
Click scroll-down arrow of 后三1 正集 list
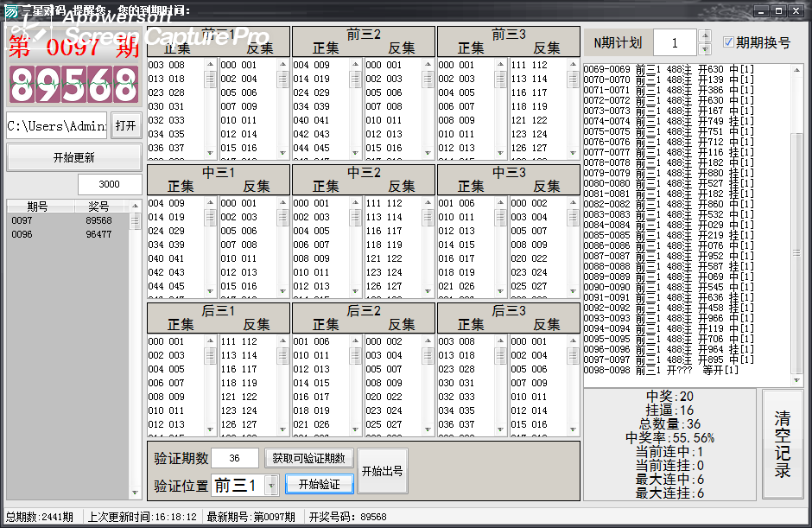tap(210, 429)
